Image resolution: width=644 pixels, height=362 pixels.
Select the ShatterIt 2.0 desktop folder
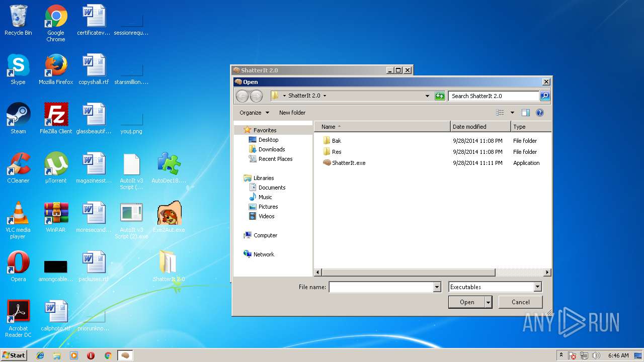169,266
